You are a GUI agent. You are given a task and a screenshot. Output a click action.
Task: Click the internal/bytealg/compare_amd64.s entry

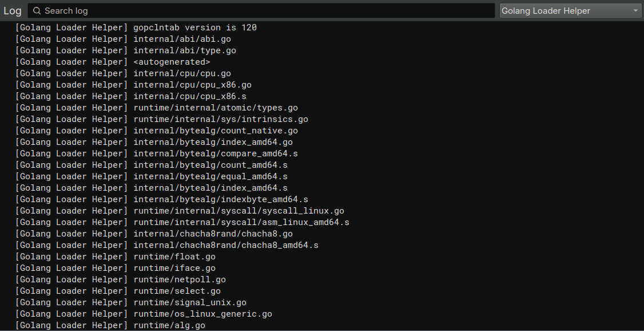(157, 153)
